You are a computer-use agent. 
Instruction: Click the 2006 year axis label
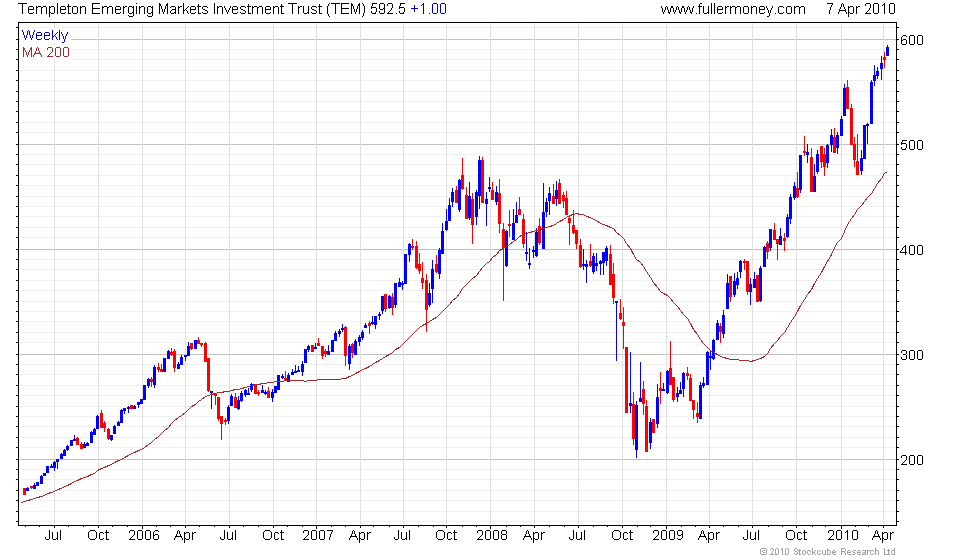[x=144, y=535]
